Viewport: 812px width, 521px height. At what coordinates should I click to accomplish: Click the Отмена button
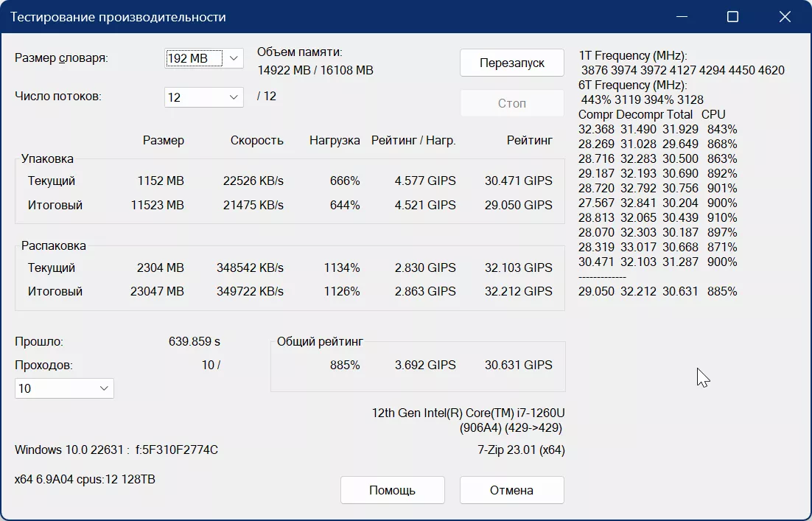(x=511, y=490)
